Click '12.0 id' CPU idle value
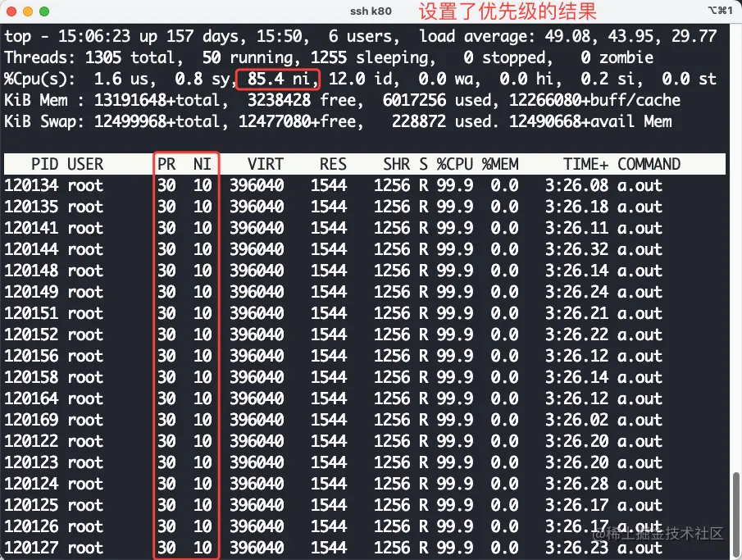742x560 pixels. pos(360,79)
